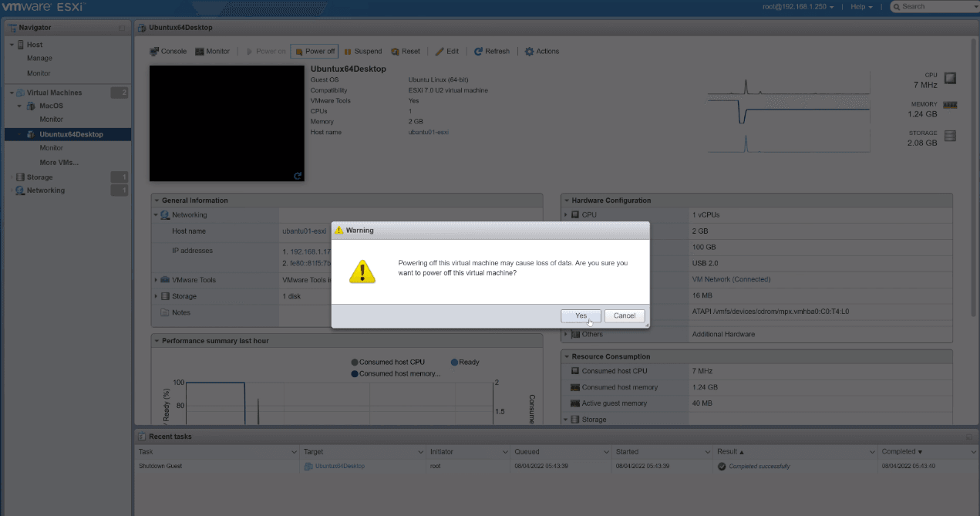The image size is (980, 516).
Task: Click the Shutdown Guest task row
Action: pos(556,467)
